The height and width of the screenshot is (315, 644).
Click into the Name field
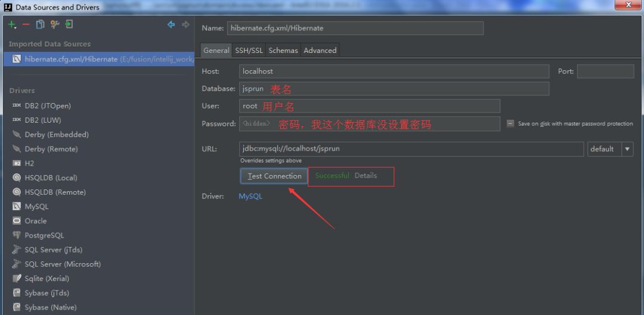(355, 28)
